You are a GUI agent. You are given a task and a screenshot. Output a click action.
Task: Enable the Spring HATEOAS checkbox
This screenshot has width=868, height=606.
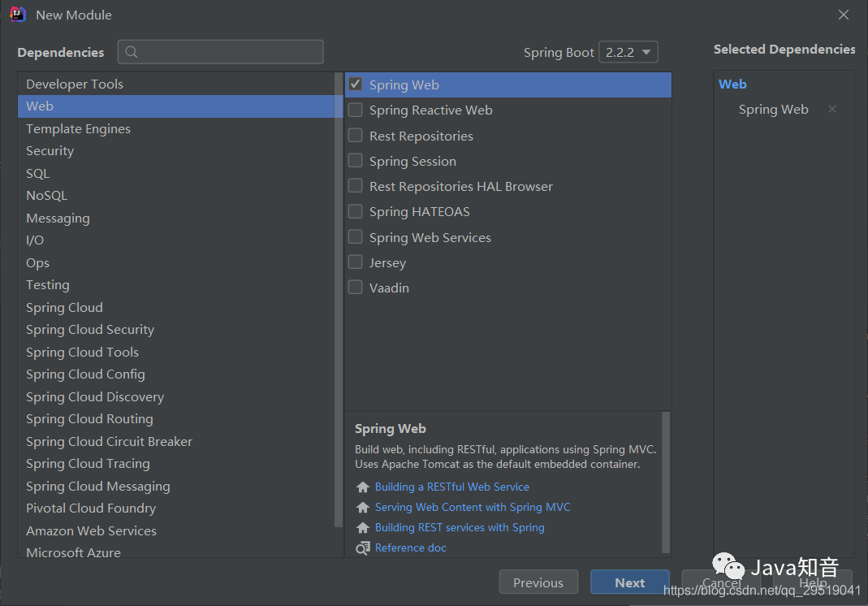356,211
